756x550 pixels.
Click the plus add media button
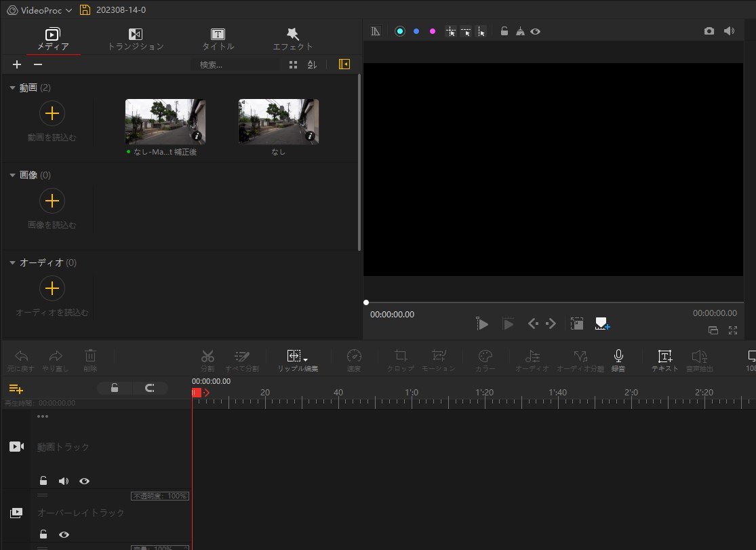tap(17, 64)
